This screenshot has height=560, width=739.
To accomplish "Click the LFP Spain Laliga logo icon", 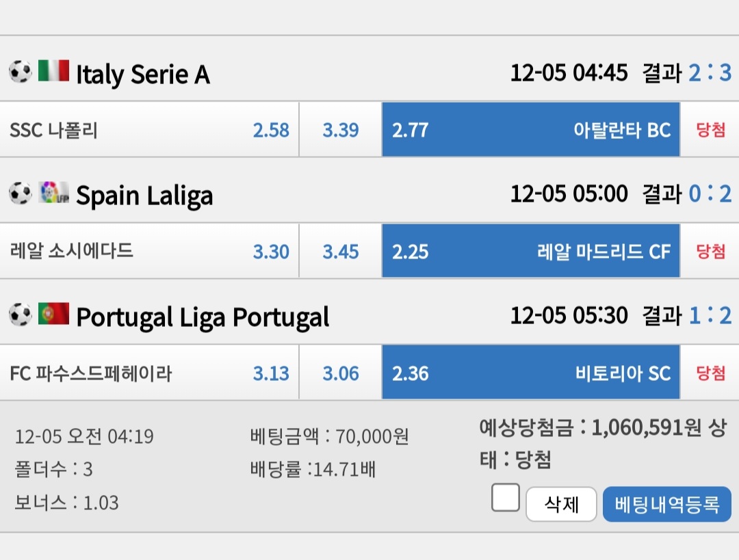I will tap(54, 192).
